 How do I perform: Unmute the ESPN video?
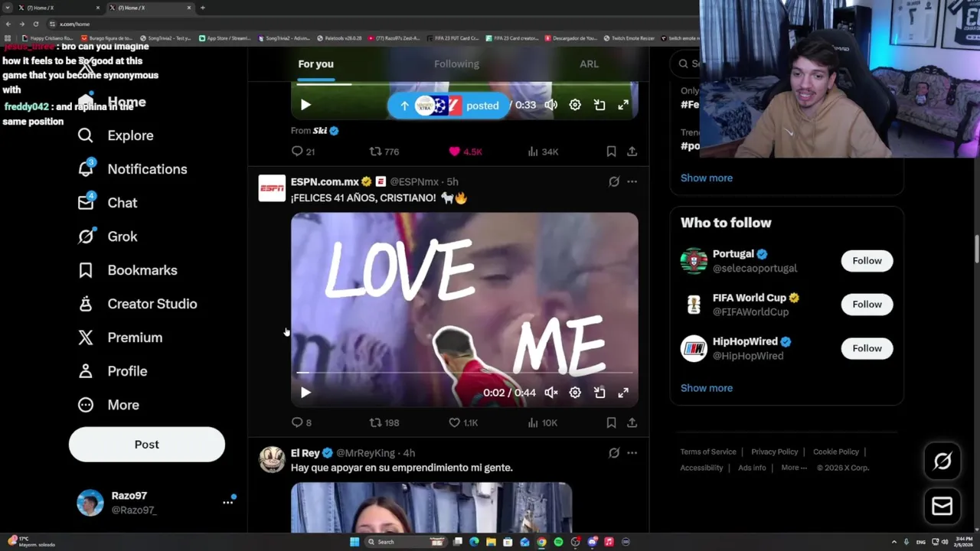(x=551, y=393)
